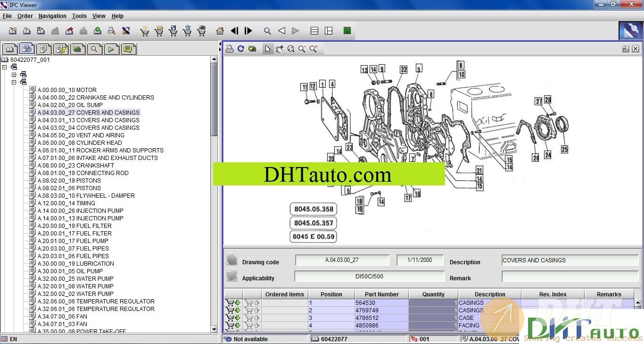Select the hand pan tool
This screenshot has height=344, width=644.
(x=280, y=49)
